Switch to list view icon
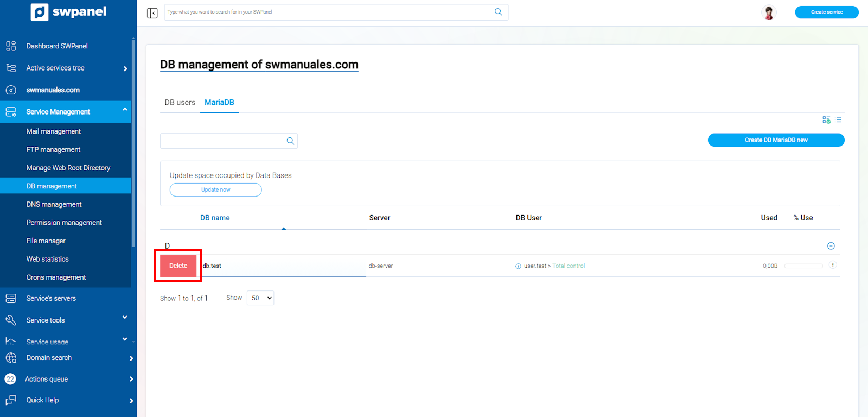 [x=838, y=119]
